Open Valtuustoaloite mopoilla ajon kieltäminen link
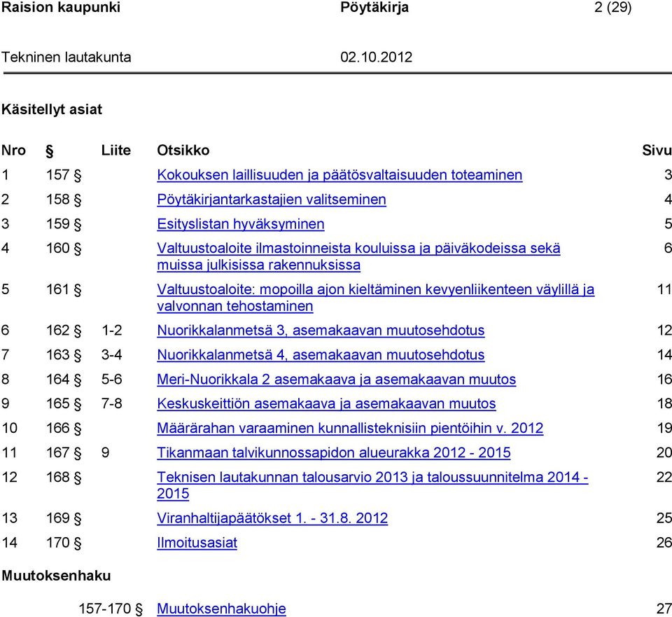 tap(375, 298)
